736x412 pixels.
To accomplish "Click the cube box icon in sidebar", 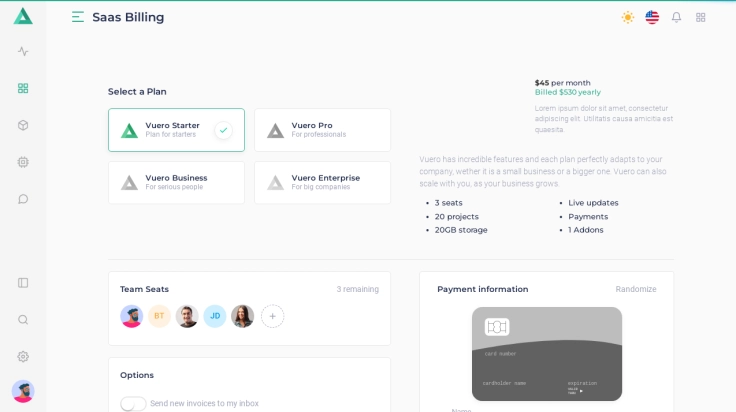I will coord(23,125).
